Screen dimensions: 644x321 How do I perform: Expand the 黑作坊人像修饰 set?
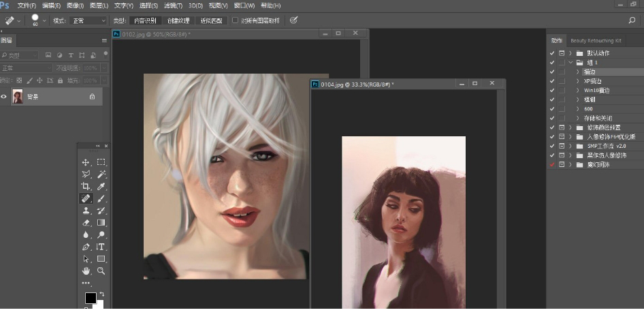570,155
